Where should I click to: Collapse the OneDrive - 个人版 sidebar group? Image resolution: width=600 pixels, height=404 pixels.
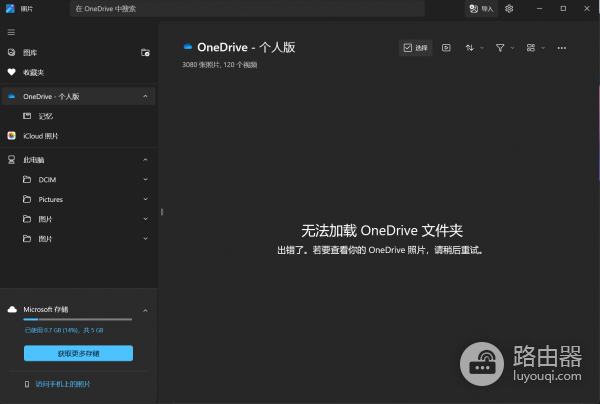(145, 96)
